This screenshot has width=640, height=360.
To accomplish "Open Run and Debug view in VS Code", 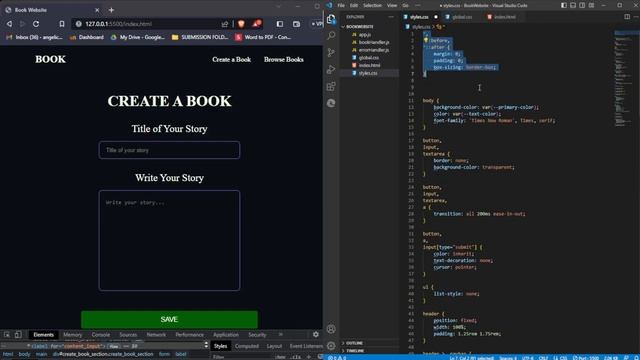I will click(331, 69).
